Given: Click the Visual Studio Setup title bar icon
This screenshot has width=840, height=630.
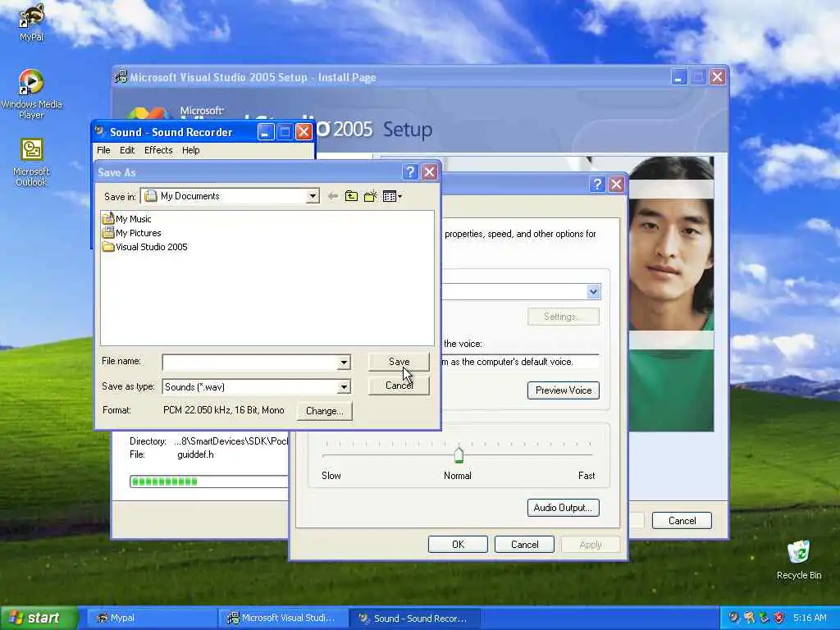Looking at the screenshot, I should [x=121, y=77].
